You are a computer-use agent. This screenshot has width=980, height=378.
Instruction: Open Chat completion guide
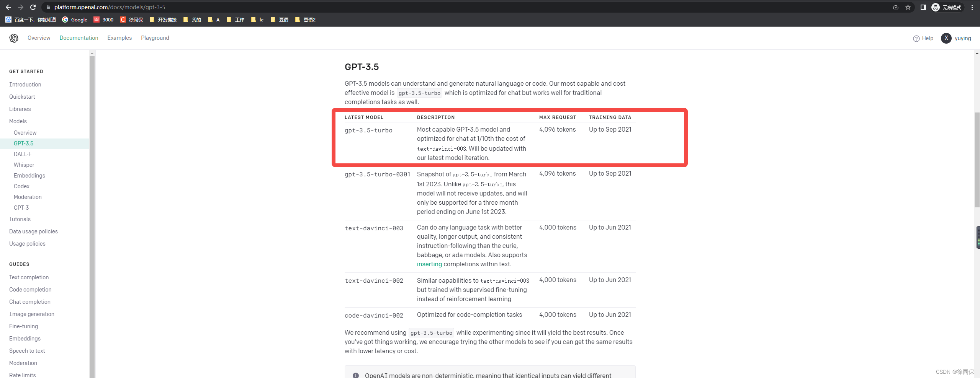click(x=30, y=302)
